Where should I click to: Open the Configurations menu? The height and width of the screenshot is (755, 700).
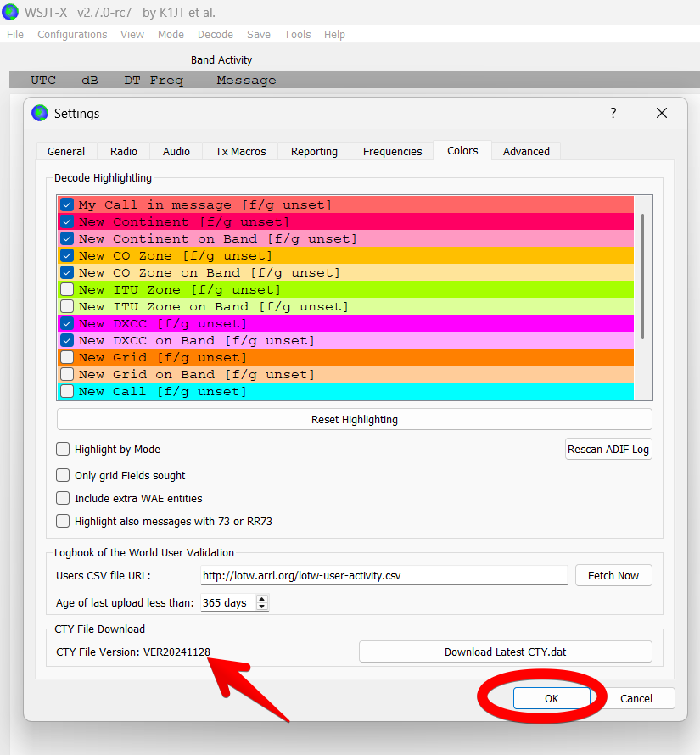[x=72, y=35]
